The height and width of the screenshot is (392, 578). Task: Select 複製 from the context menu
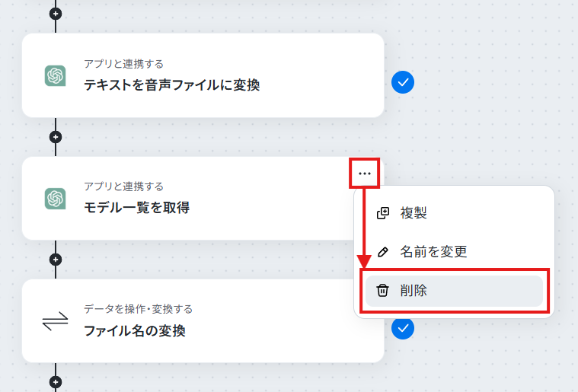tap(454, 213)
